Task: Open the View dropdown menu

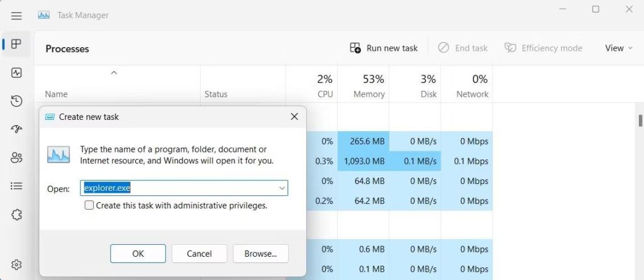Action: click(618, 48)
